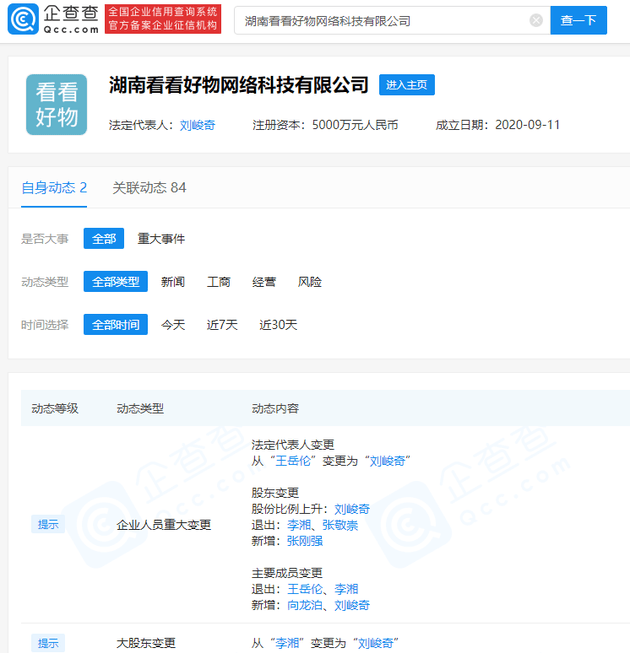This screenshot has height=653, width=630.
Task: Select 全部类型 dynamic type filter
Action: pyautogui.click(x=116, y=282)
